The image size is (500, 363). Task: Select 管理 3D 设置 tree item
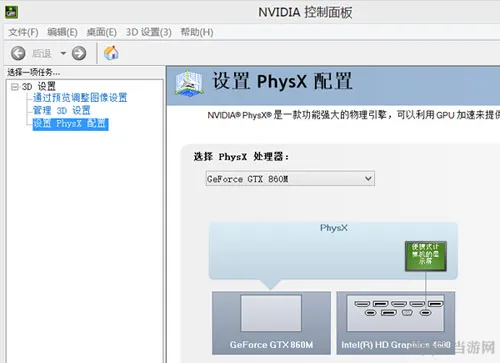click(x=62, y=110)
